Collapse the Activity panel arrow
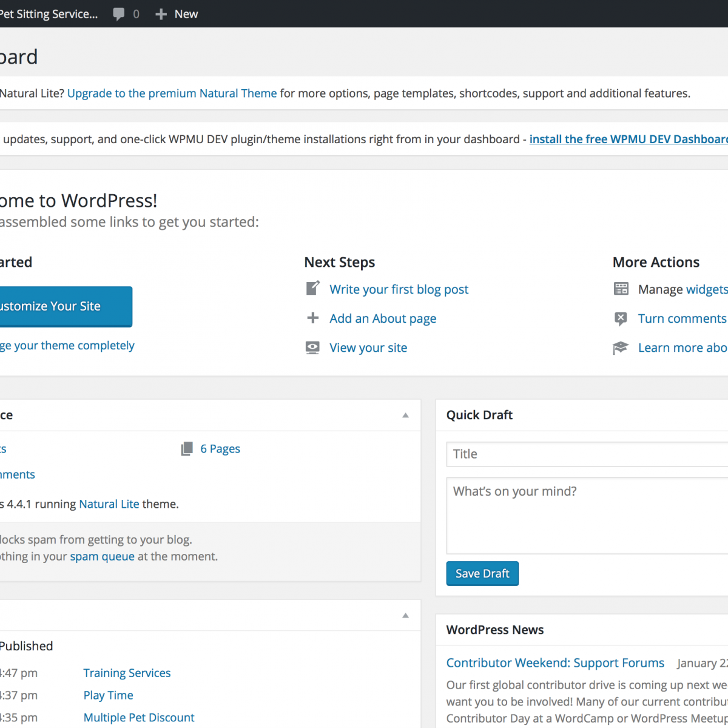Viewport: 728px width, 728px height. coord(405,616)
